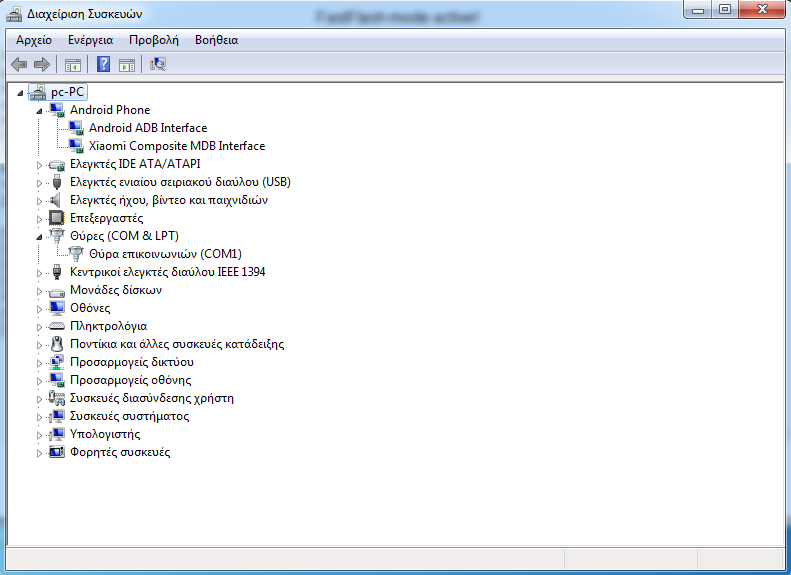The width and height of the screenshot is (791, 575).
Task: Expand Κεντρικοί ελεγκτές διαύλου IEEE 1394
Action: (x=39, y=273)
